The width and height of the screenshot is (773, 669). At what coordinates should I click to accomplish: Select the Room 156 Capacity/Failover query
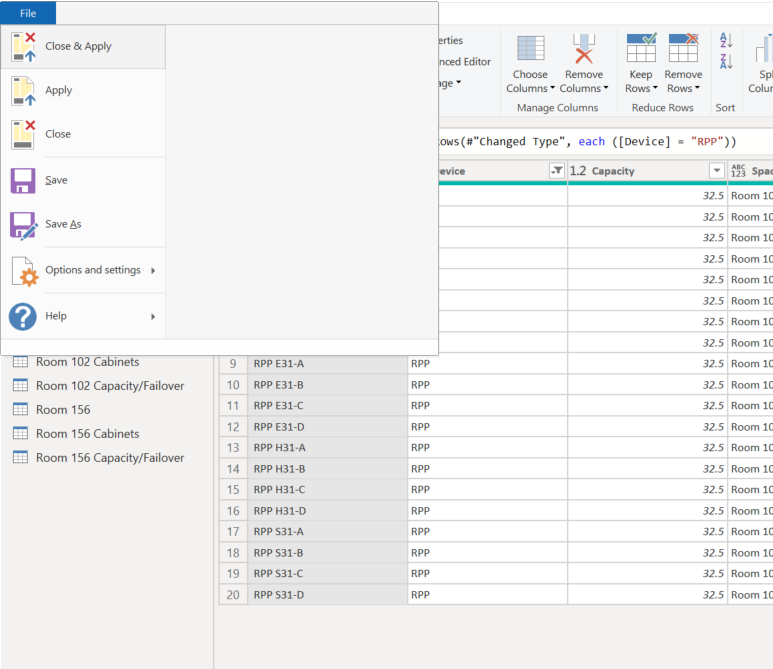(x=110, y=458)
